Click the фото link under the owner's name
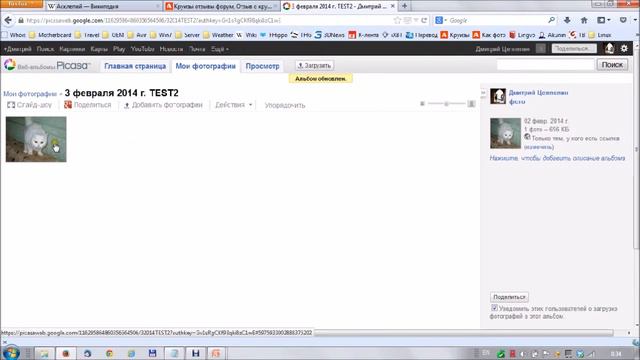640x360 pixels. pyautogui.click(x=517, y=102)
